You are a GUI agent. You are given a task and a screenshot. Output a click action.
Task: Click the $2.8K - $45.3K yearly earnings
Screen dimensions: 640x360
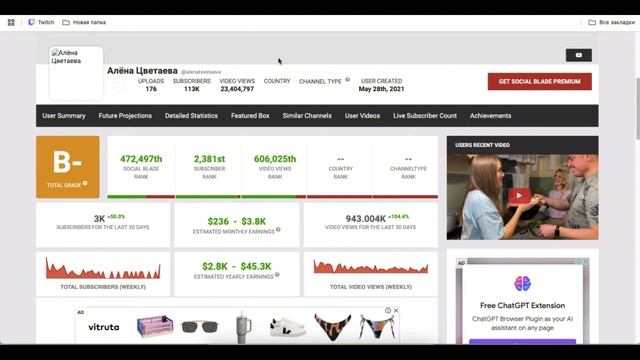(237, 267)
